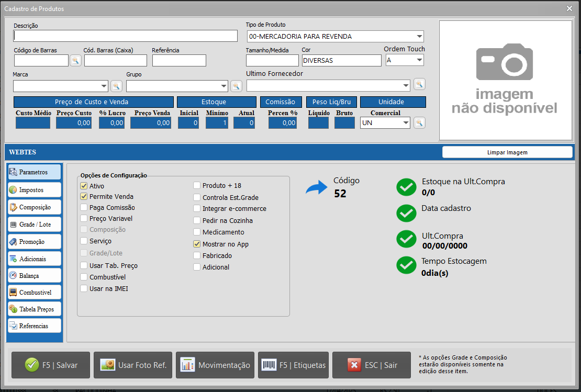The image size is (581, 392).
Task: Click the search icon beside Unidade Comercial
Action: pyautogui.click(x=419, y=122)
